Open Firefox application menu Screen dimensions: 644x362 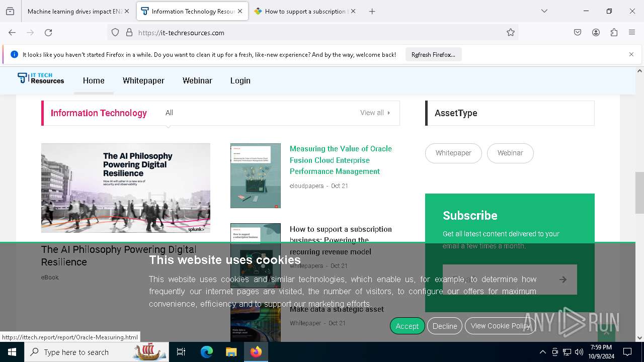tap(632, 32)
